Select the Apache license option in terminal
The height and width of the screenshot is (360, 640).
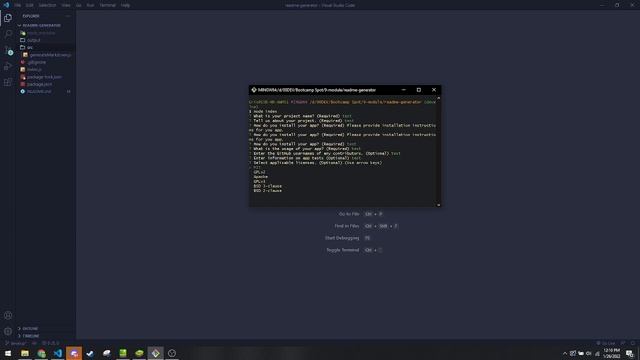pyautogui.click(x=260, y=177)
